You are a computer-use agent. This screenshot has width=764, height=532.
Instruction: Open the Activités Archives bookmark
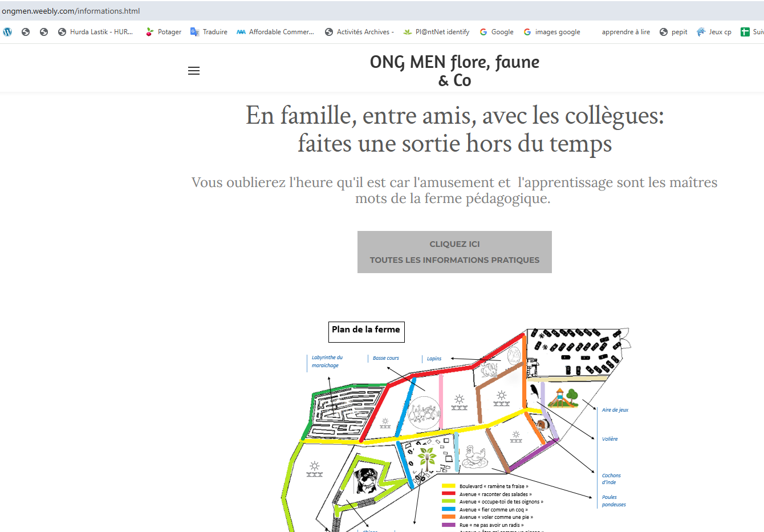[359, 32]
